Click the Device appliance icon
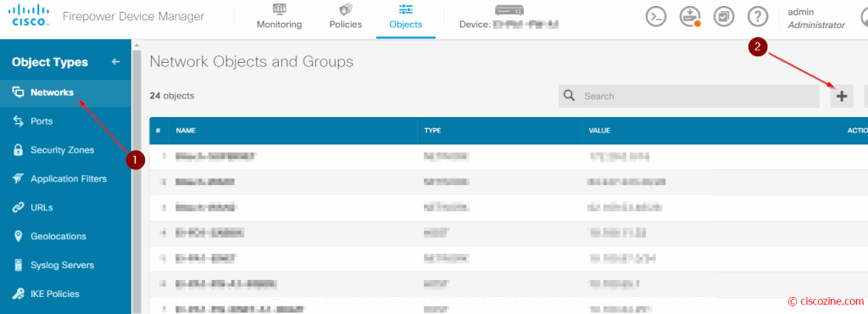The width and height of the screenshot is (868, 314). pos(509,10)
